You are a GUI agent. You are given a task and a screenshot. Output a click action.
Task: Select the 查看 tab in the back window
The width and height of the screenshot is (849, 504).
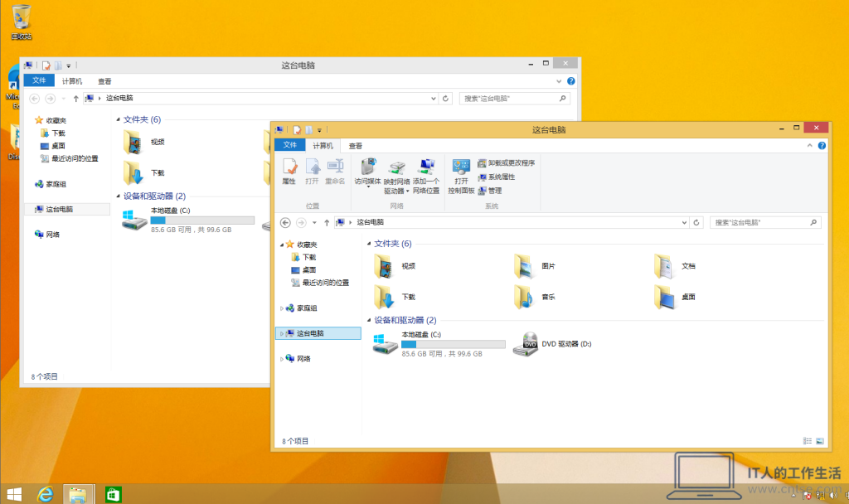tap(104, 81)
